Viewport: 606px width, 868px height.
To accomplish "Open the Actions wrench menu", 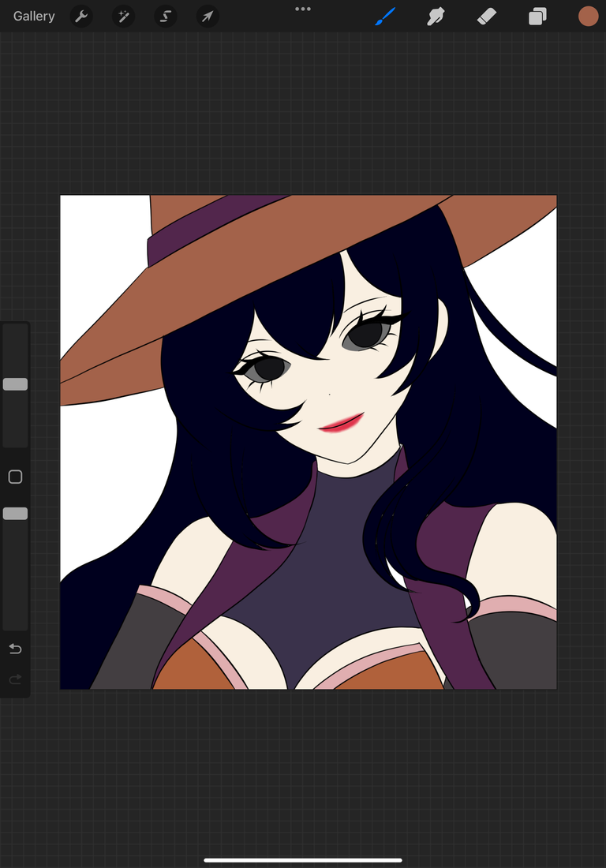I will click(x=81, y=16).
